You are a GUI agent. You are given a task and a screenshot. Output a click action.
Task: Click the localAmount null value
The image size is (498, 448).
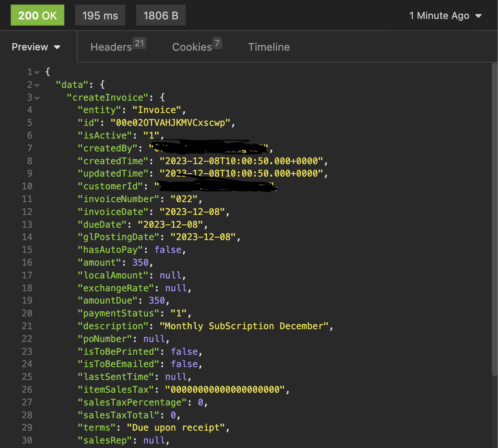pos(171,275)
